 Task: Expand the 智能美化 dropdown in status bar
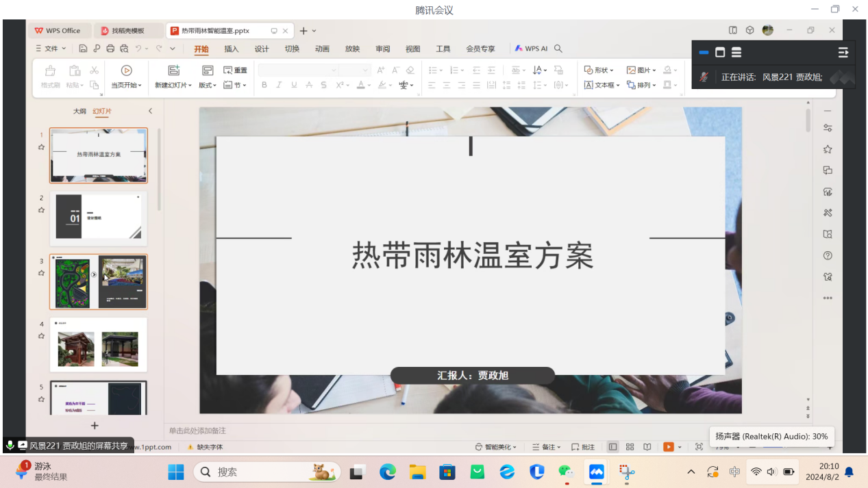497,447
